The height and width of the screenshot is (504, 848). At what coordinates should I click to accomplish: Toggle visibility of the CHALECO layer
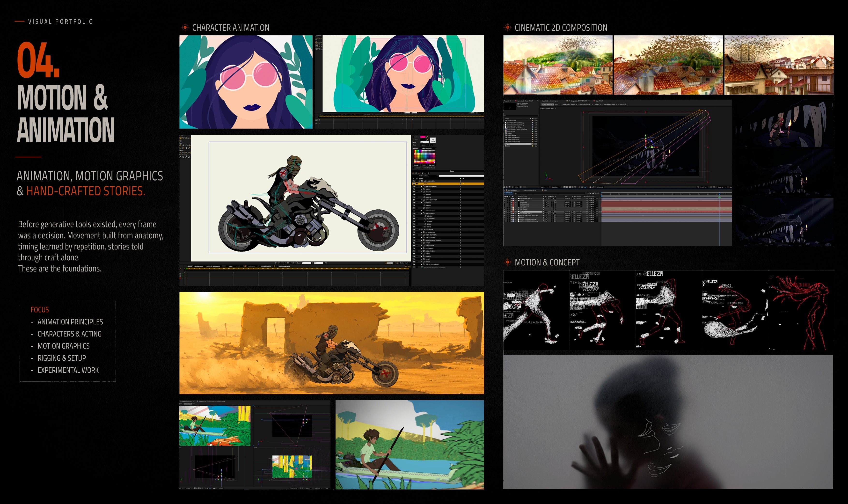pyautogui.click(x=414, y=192)
